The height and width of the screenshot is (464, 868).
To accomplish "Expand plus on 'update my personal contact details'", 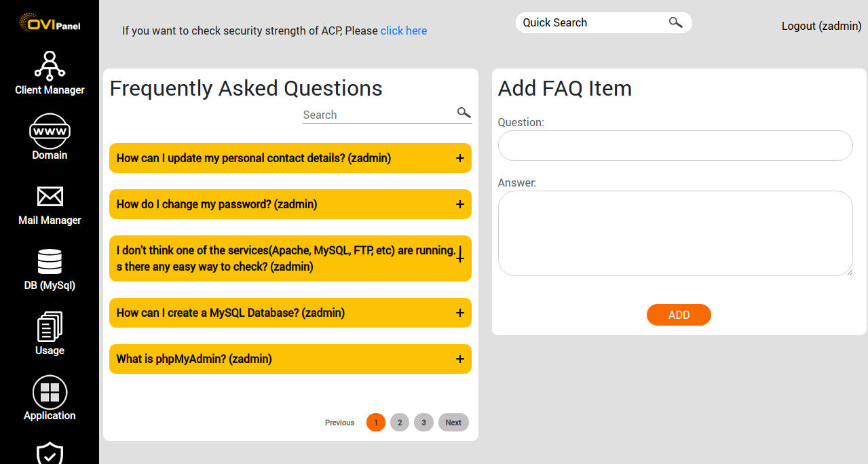I will [459, 158].
